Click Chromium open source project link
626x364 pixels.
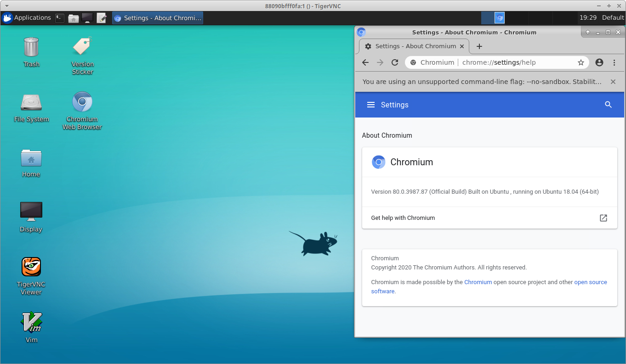[x=478, y=282]
